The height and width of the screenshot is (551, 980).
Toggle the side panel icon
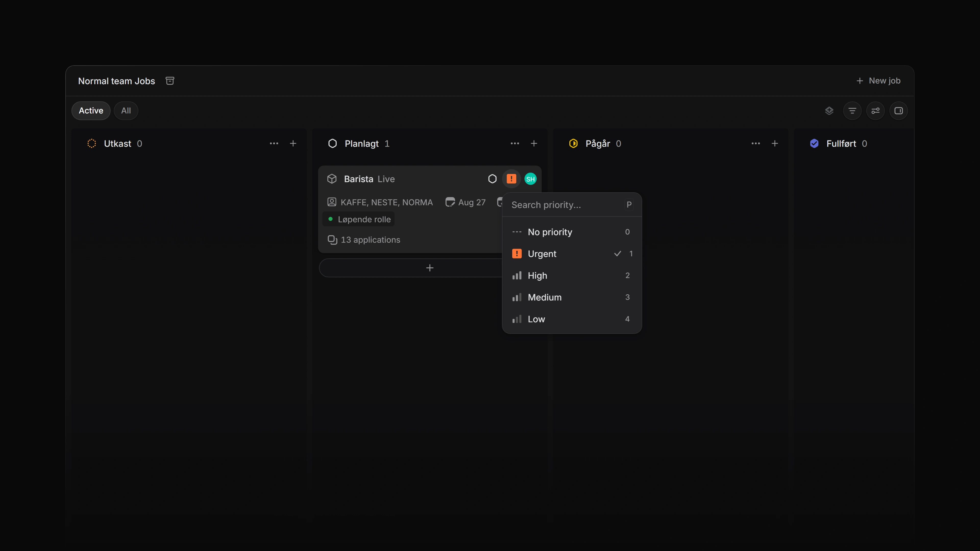point(899,111)
